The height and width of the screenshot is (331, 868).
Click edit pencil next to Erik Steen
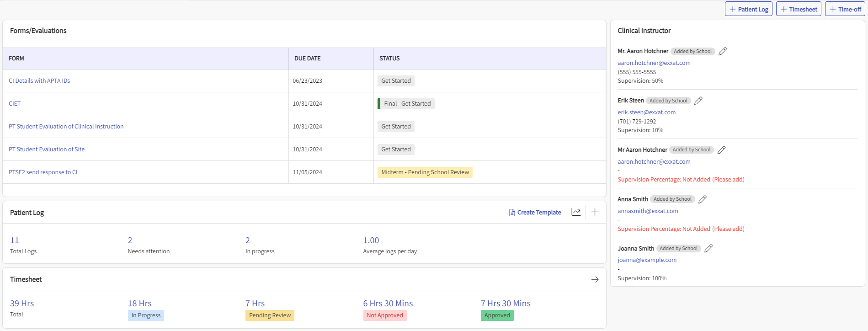(698, 101)
